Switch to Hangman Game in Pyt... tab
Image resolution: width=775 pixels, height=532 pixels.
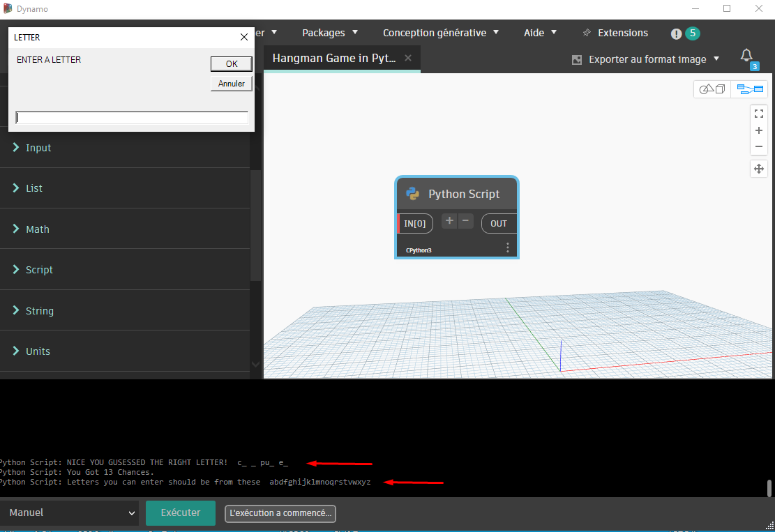coord(334,59)
